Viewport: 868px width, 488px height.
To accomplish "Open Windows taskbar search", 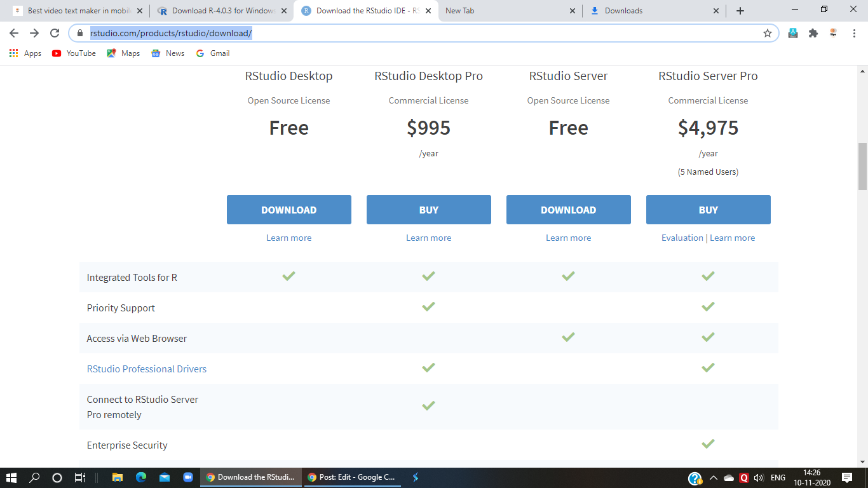I will (x=35, y=477).
